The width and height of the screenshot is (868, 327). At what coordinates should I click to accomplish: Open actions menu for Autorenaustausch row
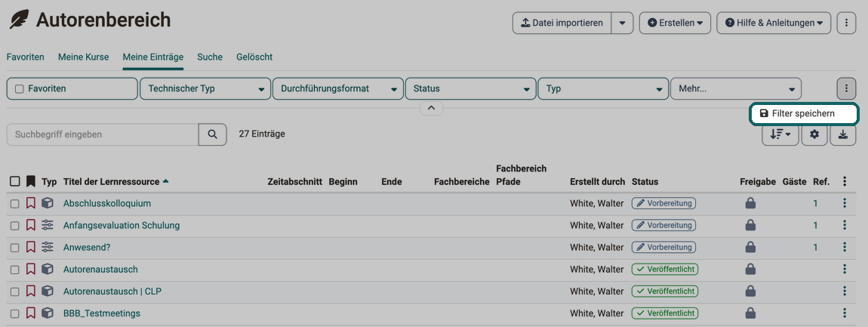click(x=844, y=270)
